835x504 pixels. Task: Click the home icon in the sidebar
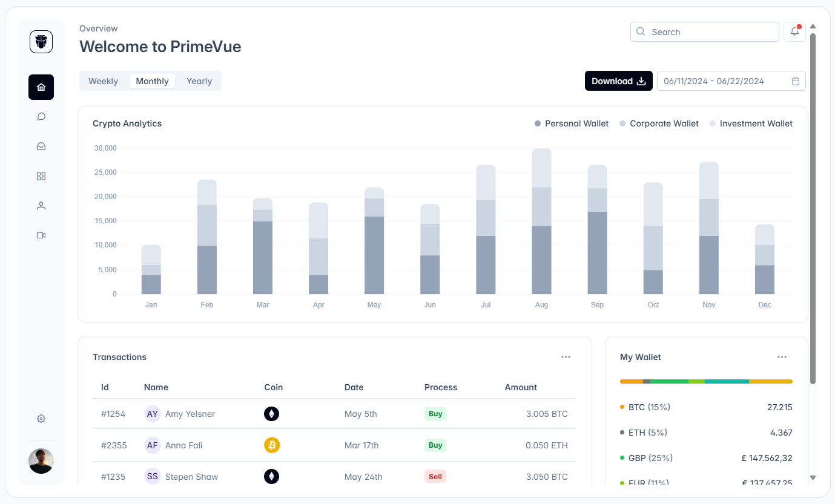(x=41, y=87)
